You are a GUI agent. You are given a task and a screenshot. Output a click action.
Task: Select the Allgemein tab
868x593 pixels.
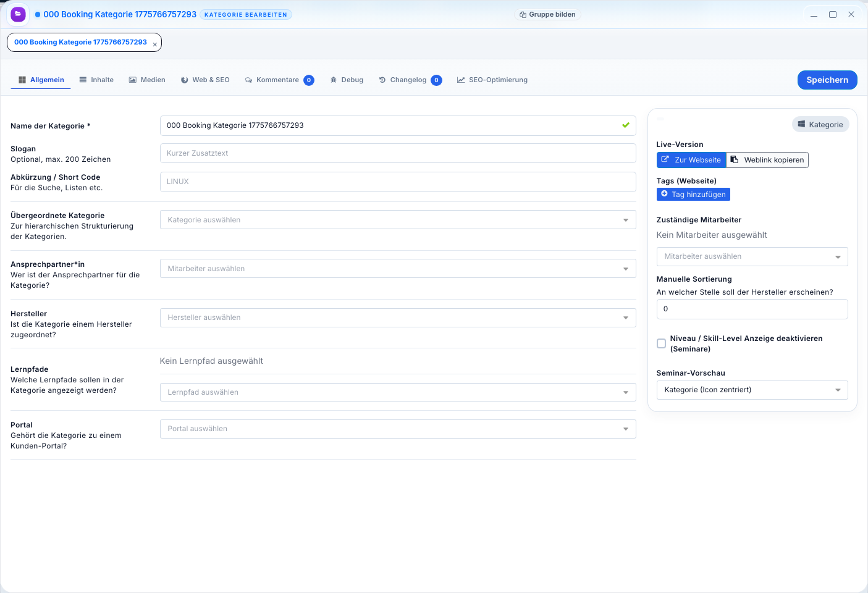coord(41,80)
